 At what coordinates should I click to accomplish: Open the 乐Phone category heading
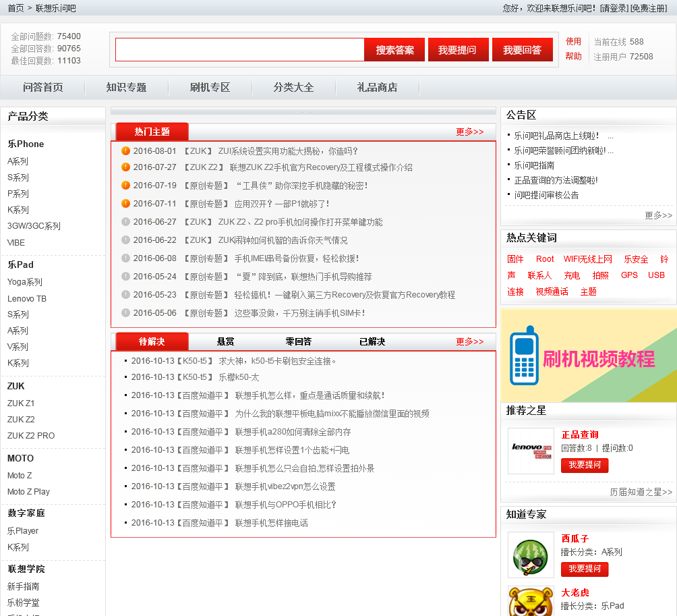coord(26,144)
